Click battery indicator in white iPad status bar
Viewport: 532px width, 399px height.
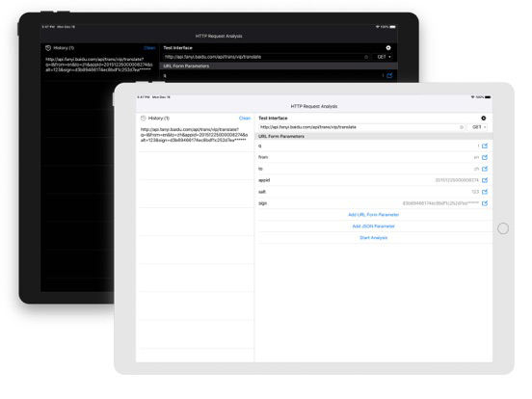click(488, 97)
